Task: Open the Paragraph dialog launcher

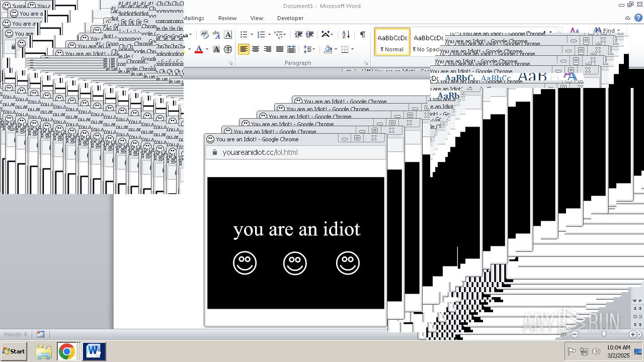Action: (366, 63)
